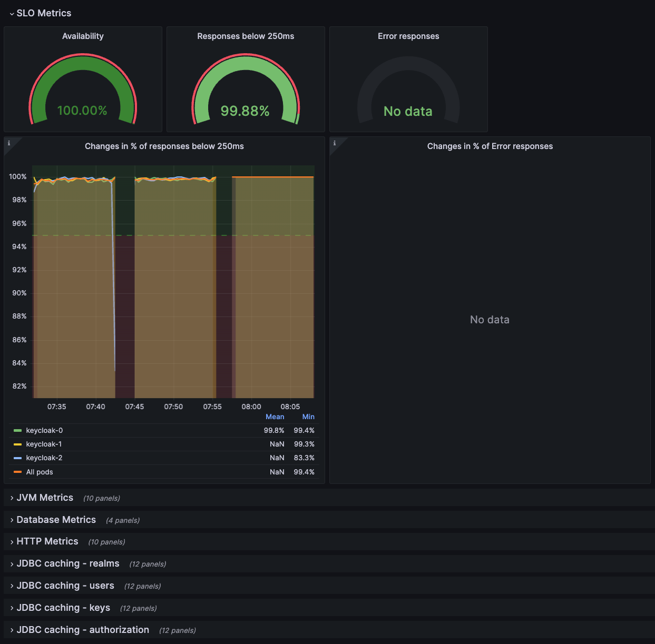Screen dimensions: 655x644
Task: Open the Availability panel title menu
Action: tap(83, 36)
